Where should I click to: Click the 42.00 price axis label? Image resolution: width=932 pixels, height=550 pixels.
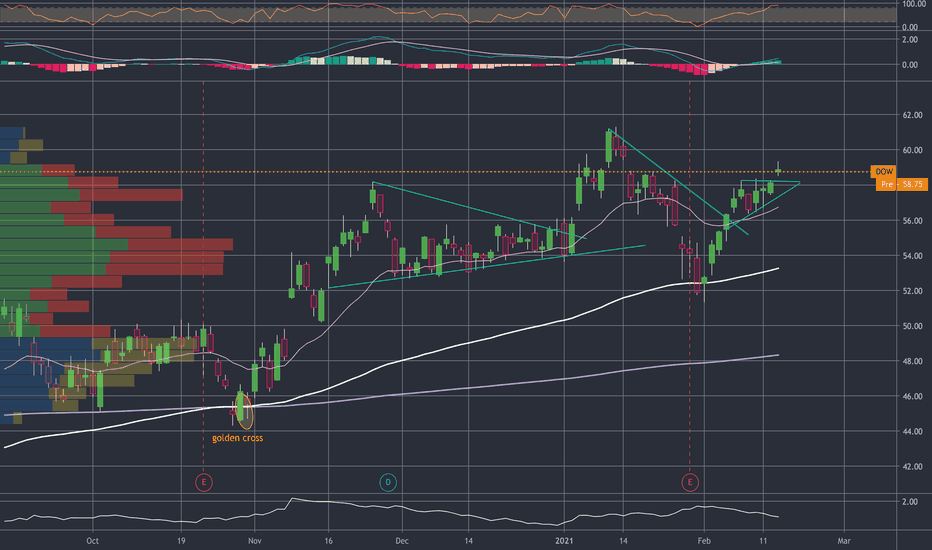coord(912,466)
